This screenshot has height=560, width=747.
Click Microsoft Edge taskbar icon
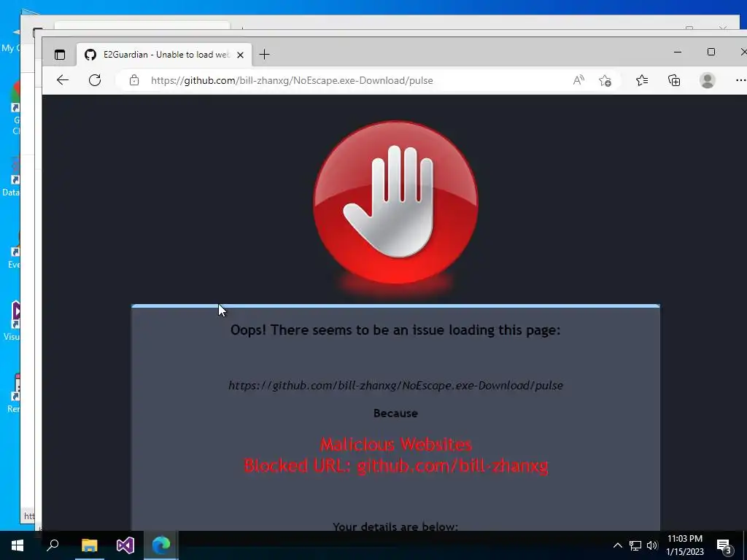point(161,545)
